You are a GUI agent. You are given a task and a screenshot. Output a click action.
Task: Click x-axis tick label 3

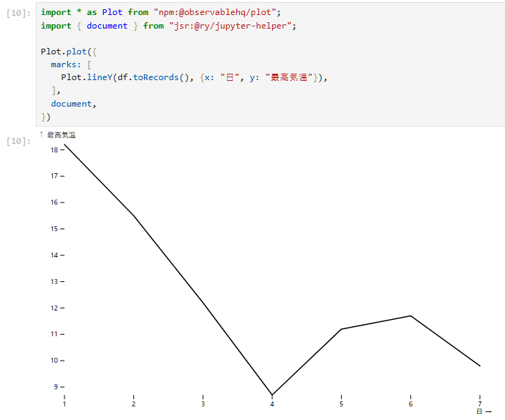click(x=203, y=404)
